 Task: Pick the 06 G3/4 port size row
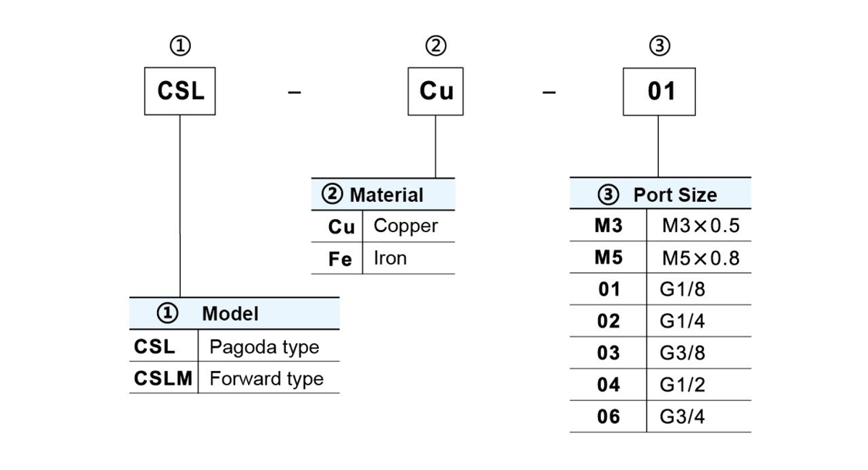click(x=660, y=416)
